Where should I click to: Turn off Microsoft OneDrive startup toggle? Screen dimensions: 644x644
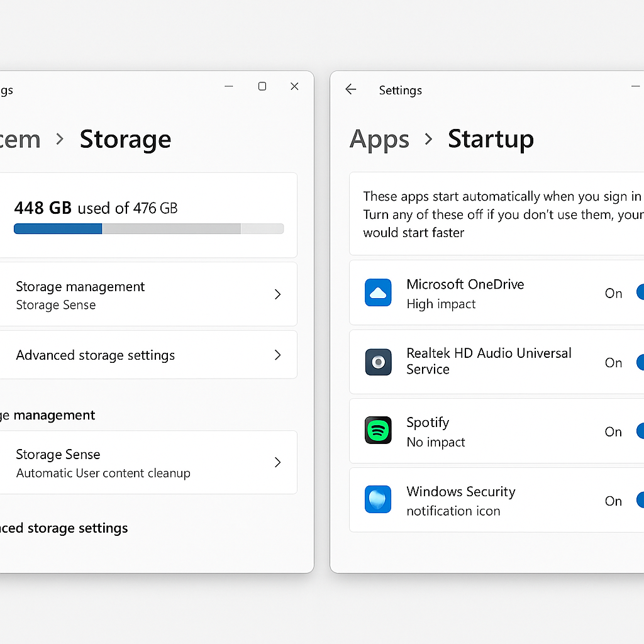(640, 293)
